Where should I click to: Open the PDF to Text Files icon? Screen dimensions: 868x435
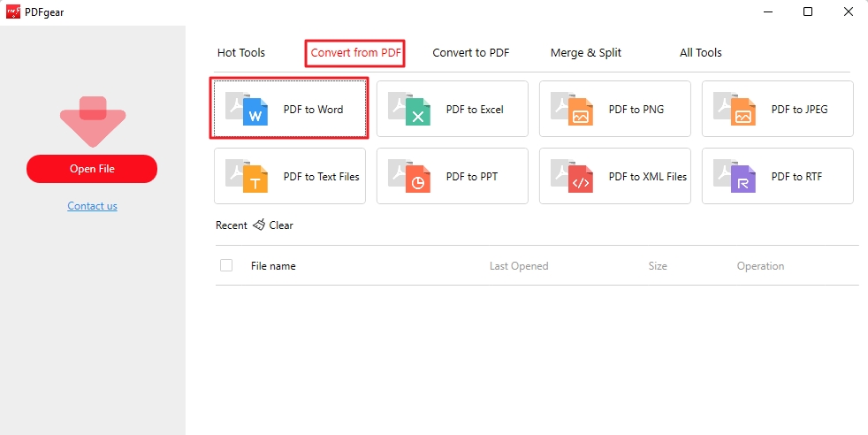pos(247,176)
